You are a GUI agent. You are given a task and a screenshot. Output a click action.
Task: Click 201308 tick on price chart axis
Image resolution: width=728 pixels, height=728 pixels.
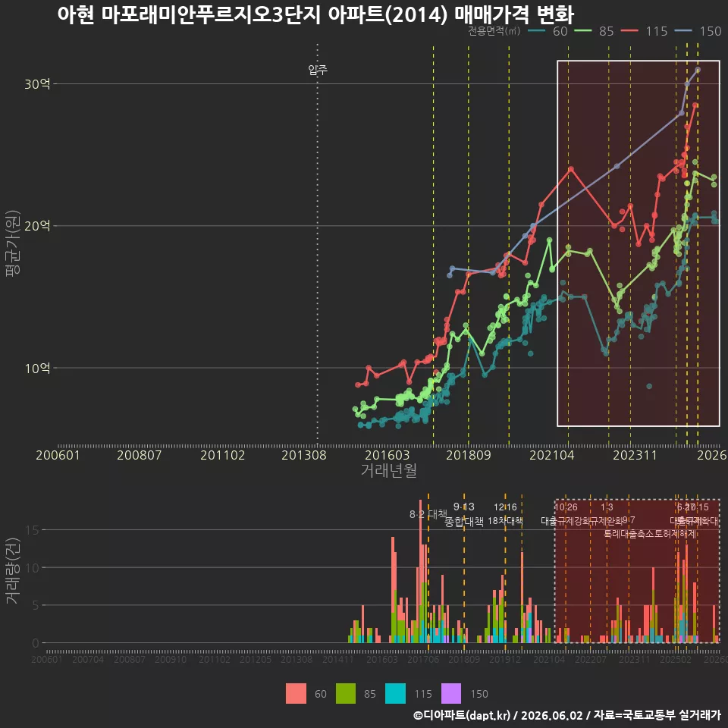[x=304, y=455]
